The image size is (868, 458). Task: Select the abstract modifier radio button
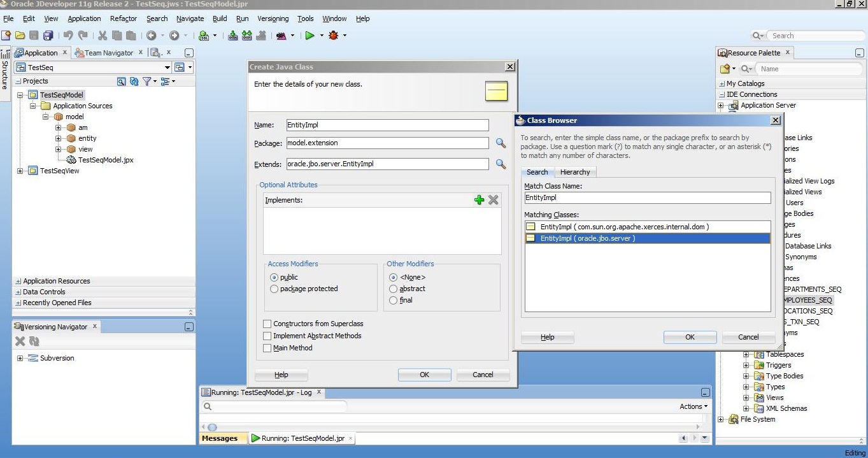pos(394,289)
